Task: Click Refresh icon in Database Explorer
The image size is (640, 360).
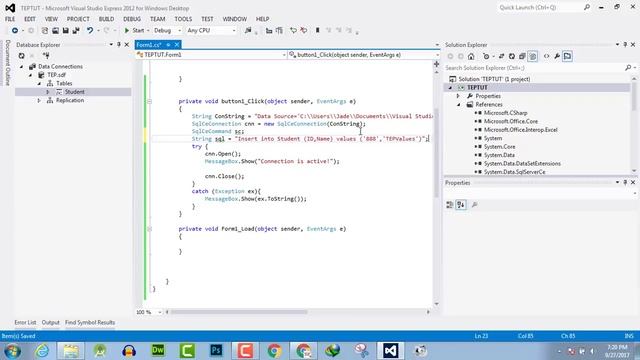Action: click(x=22, y=56)
